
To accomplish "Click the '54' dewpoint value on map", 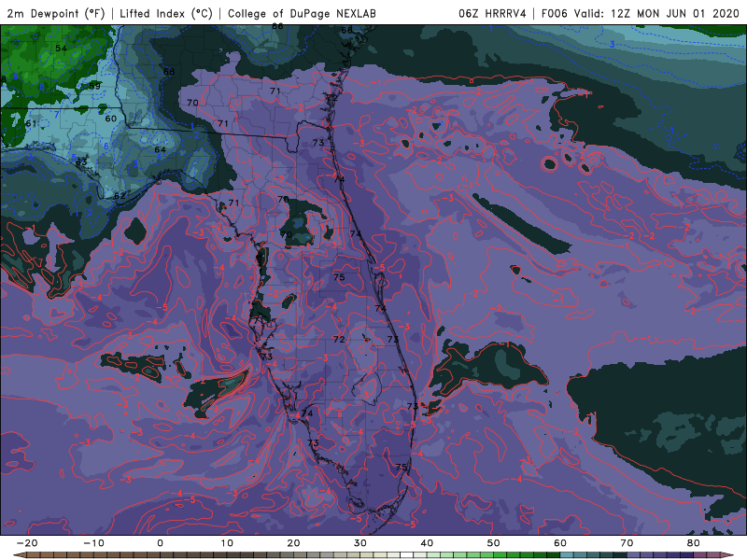I will 61,49.
